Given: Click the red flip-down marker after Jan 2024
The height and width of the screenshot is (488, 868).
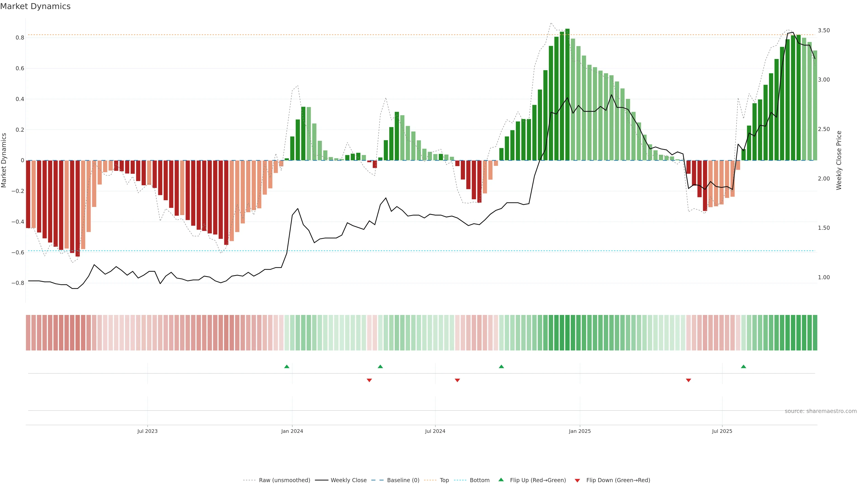Looking at the screenshot, I should [x=369, y=380].
